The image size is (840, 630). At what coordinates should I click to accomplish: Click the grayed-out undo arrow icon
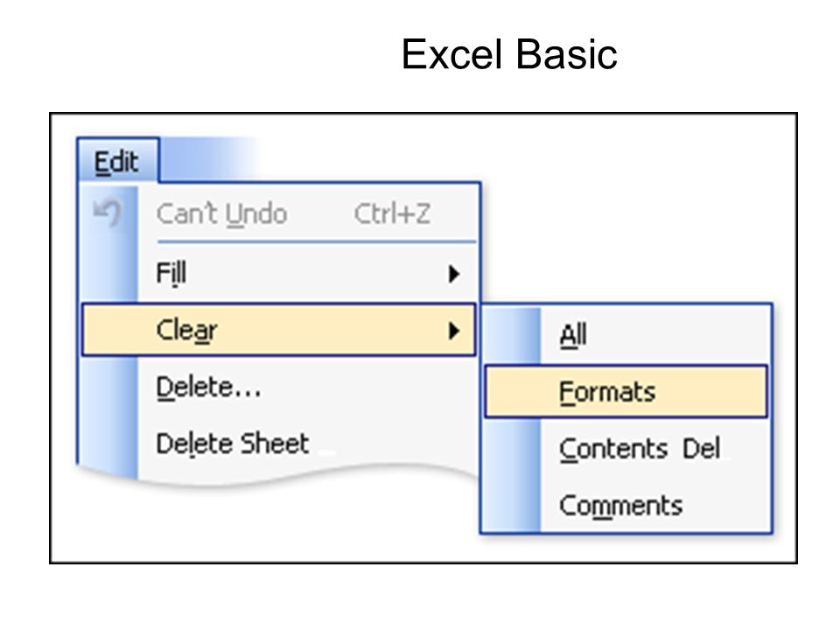tap(108, 212)
